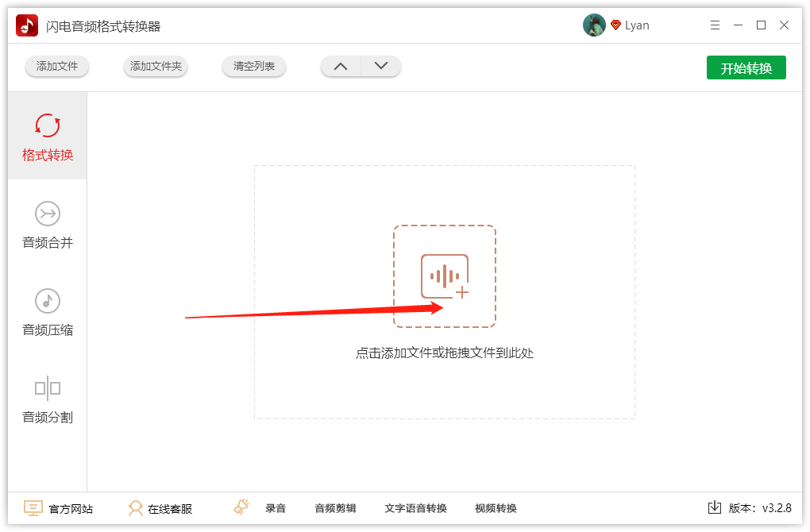Open 在线客服 customer service icon

[x=137, y=507]
